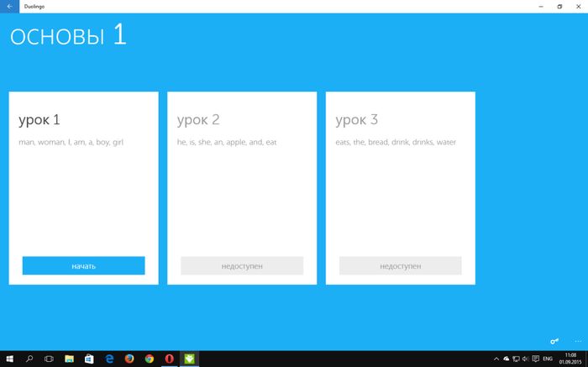Screen dimensions: 588x367
Task: Open taskbar search magnifier
Action: 29,359
